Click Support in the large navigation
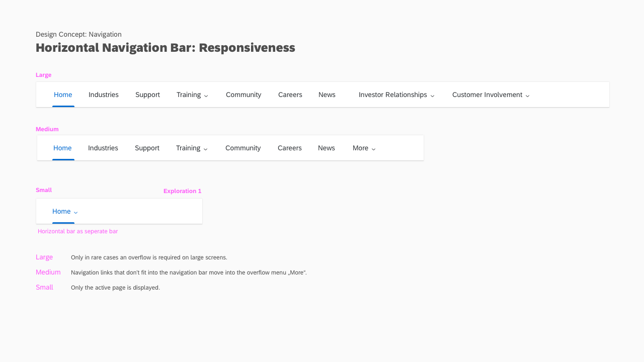 [147, 95]
